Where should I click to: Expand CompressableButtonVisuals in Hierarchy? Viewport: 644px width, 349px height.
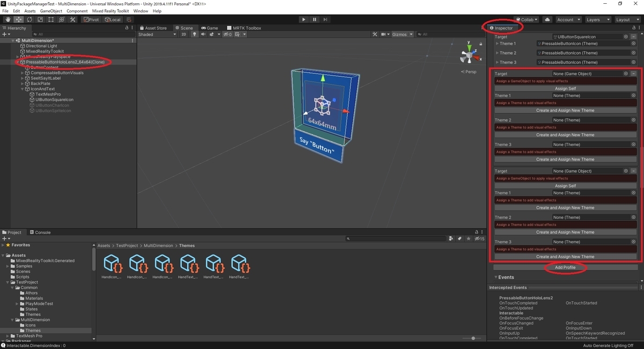pyautogui.click(x=23, y=73)
